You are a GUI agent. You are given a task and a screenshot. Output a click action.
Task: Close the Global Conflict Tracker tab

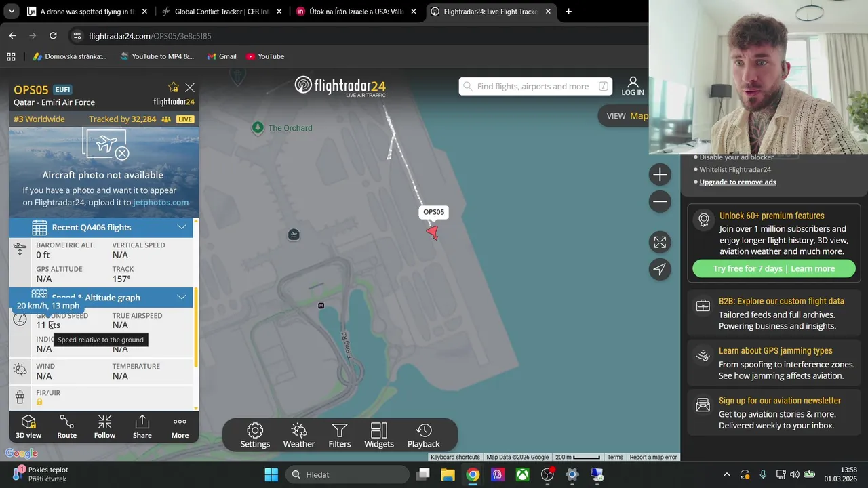coord(279,12)
